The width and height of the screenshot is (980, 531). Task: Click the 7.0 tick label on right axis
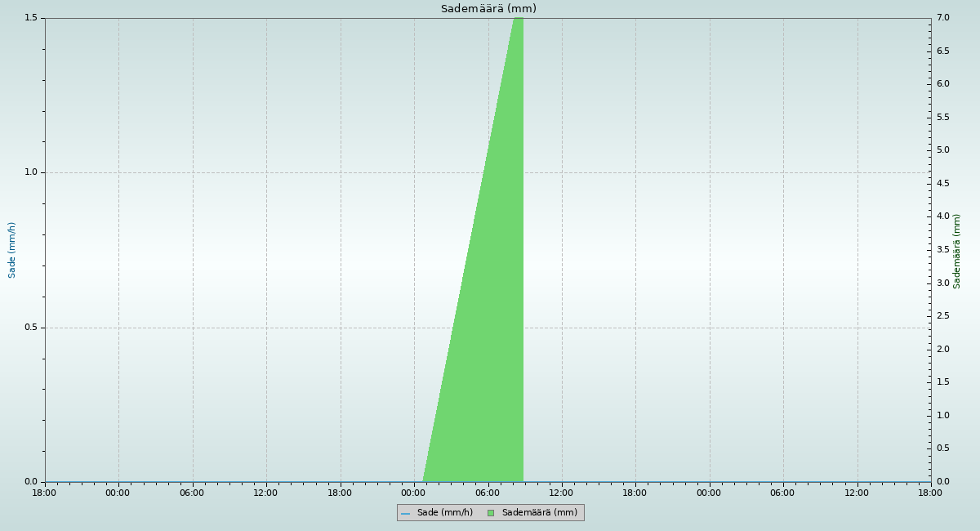point(942,18)
